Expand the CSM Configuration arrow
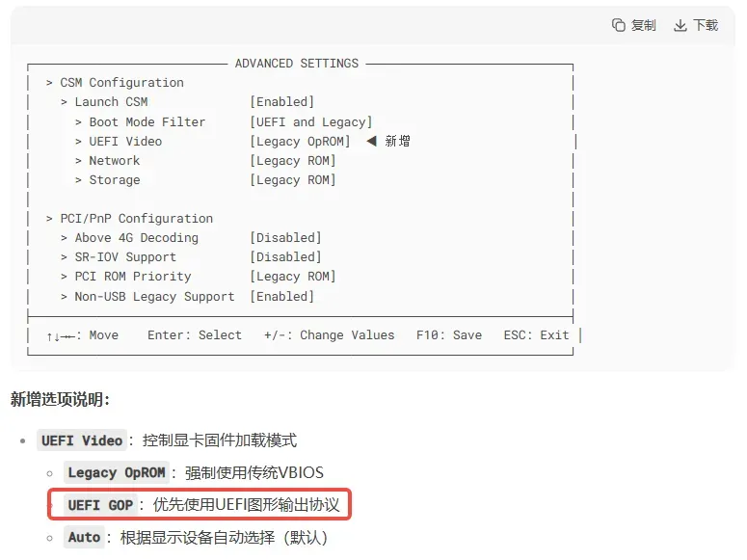The height and width of the screenshot is (560, 747). tap(49, 83)
